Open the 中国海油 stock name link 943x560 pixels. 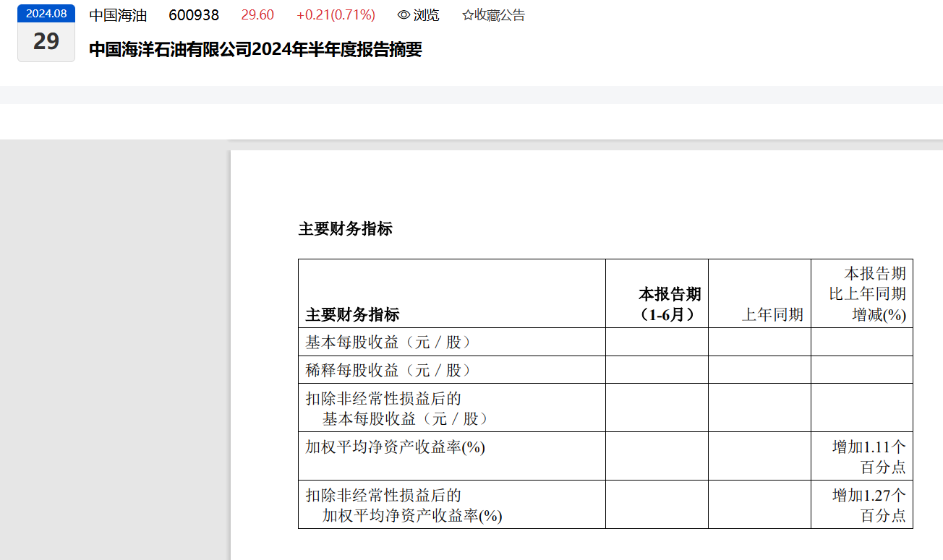coord(118,15)
